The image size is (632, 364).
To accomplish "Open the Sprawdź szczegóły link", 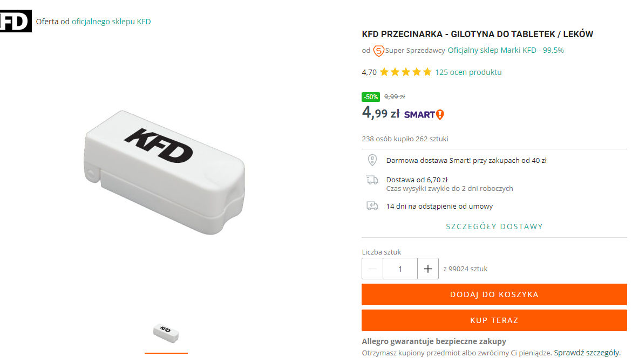I will (x=587, y=353).
